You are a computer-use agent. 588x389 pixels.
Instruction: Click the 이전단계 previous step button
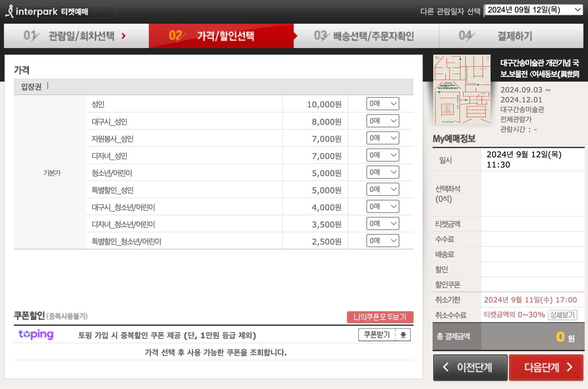tap(470, 368)
